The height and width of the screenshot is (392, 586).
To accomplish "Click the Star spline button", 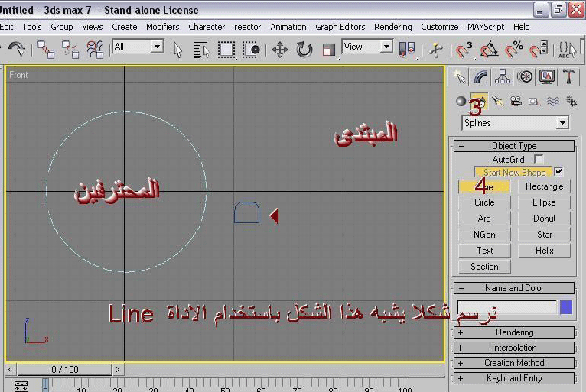I will pos(544,235).
